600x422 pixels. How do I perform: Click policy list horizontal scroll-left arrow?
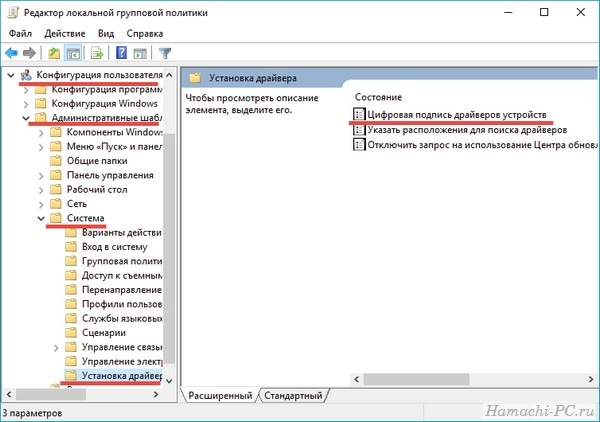point(357,379)
